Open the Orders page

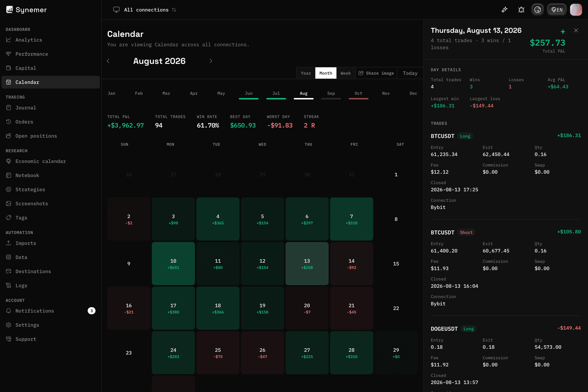tap(51, 122)
